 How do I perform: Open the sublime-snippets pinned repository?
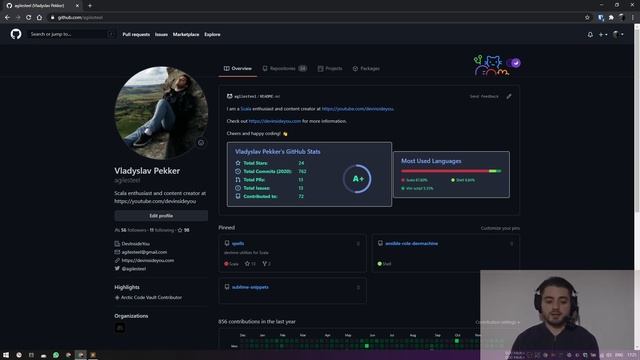pos(250,287)
